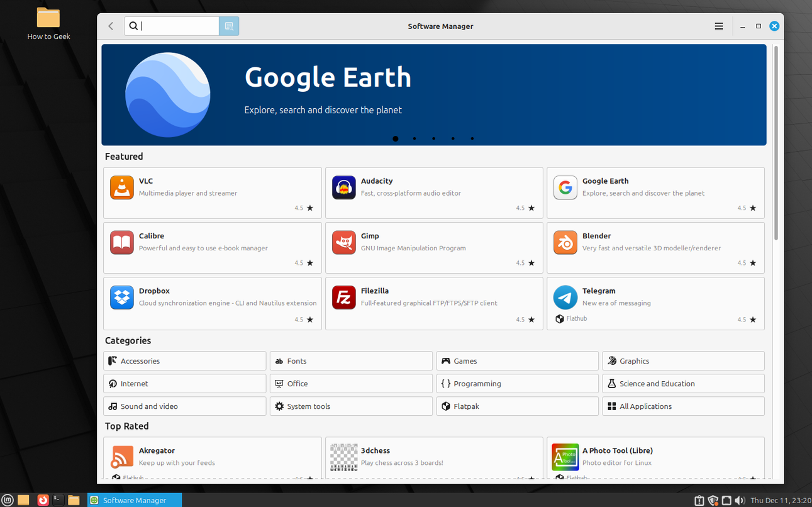Screen dimensions: 812x507
Task: Click the update manager shield icon
Action: 713,501
